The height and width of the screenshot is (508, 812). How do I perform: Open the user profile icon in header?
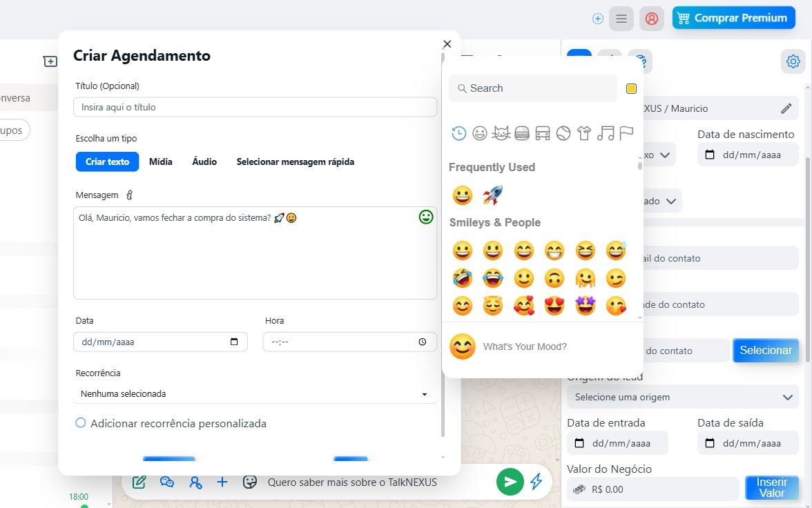[x=651, y=19]
